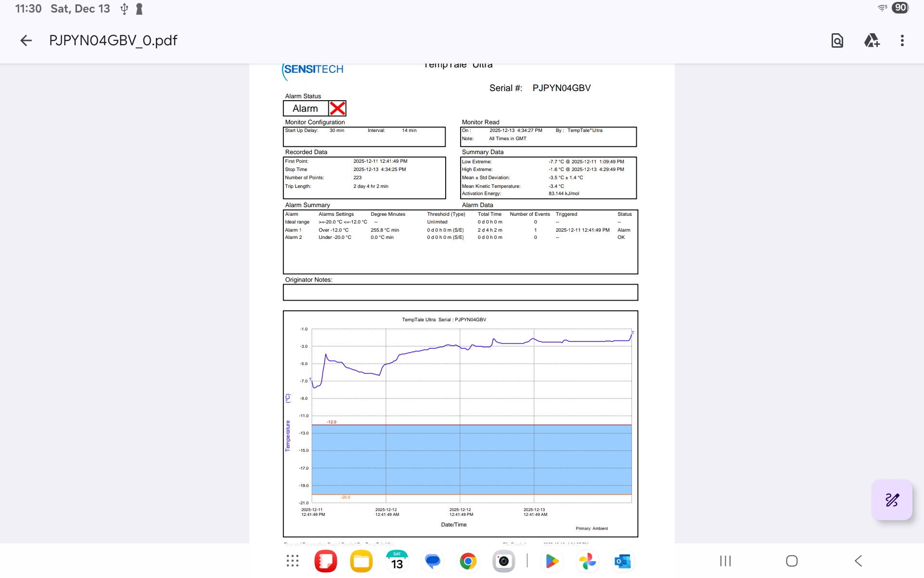Tap the blue shaded ideal range area in graph
Viewport: 924px width, 578px height.
pos(472,460)
